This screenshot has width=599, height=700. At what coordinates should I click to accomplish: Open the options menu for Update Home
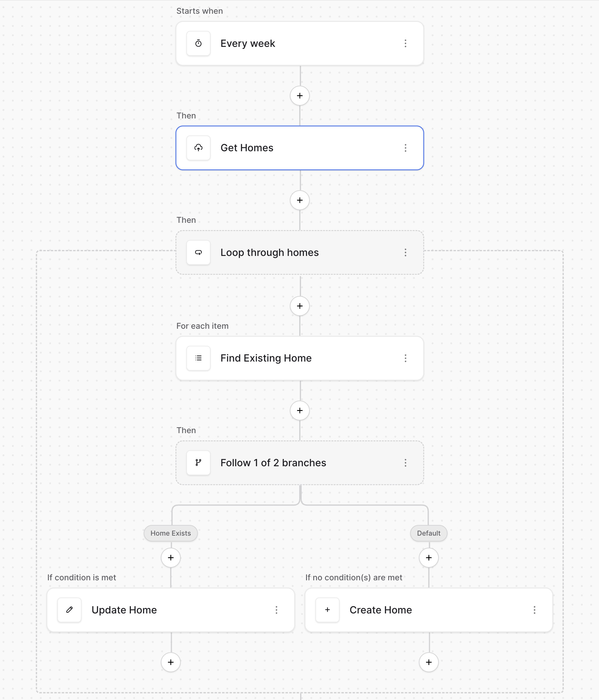coord(276,610)
